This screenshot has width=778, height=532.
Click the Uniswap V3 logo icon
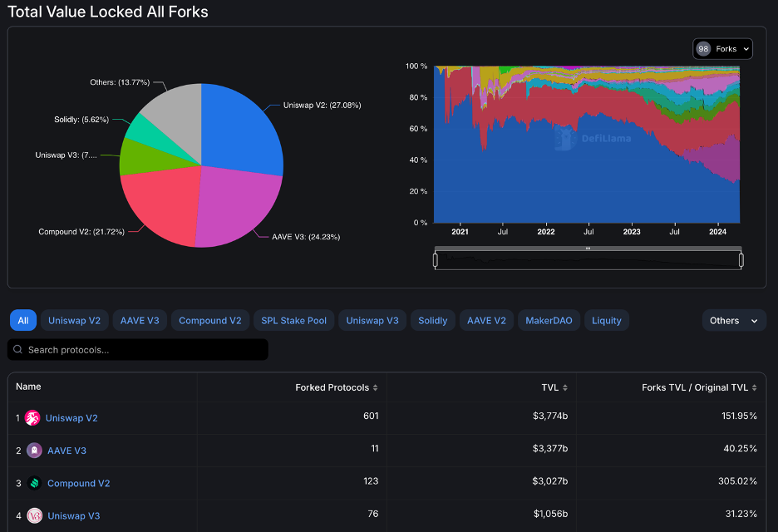click(34, 515)
